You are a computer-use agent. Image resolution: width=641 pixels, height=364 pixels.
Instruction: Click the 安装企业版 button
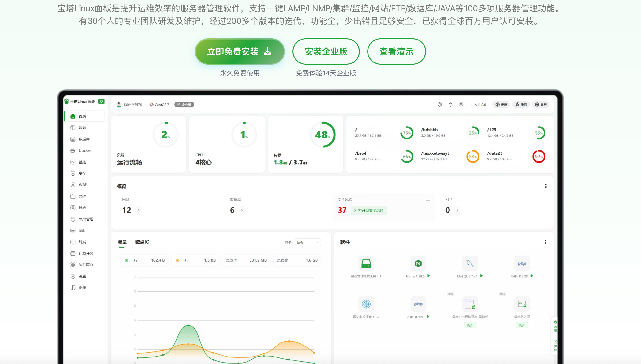(326, 51)
